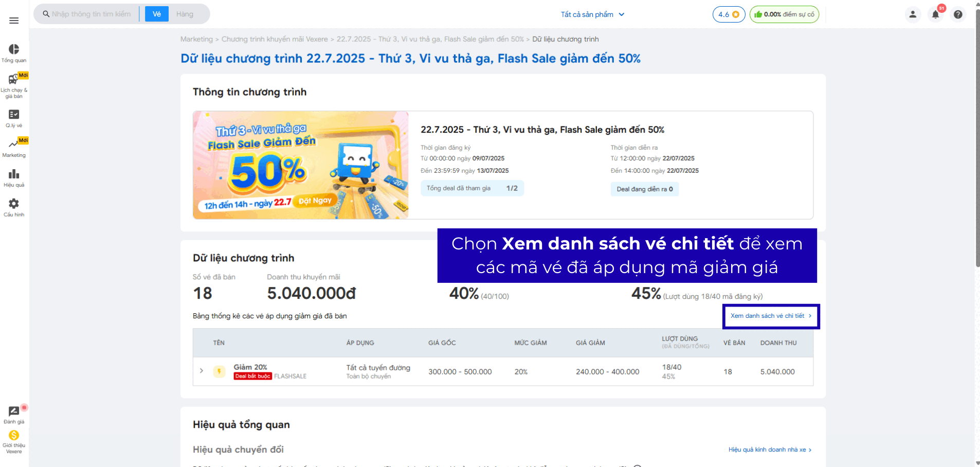Open Đánh giá reviews icon
The width and height of the screenshot is (980, 467).
[14, 411]
